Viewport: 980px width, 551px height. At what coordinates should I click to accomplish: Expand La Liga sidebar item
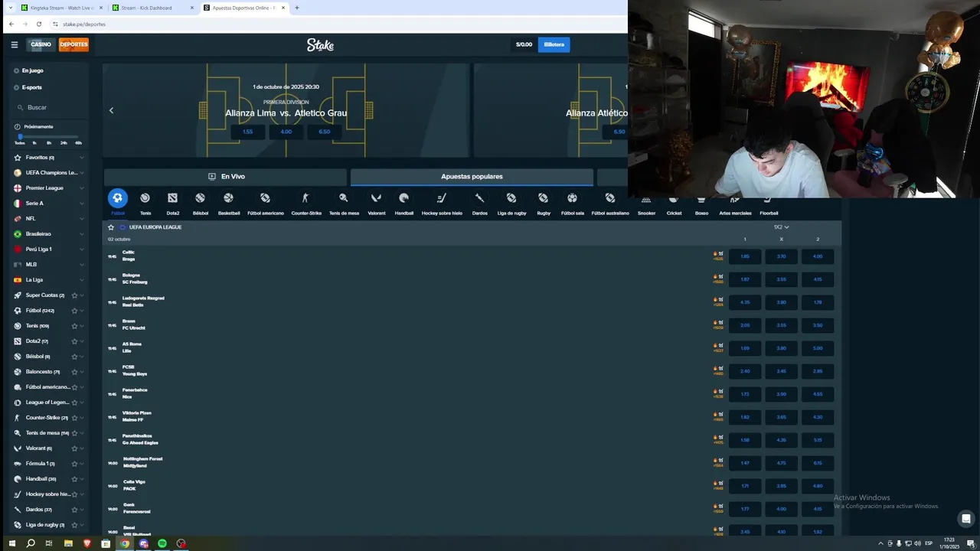tap(82, 280)
